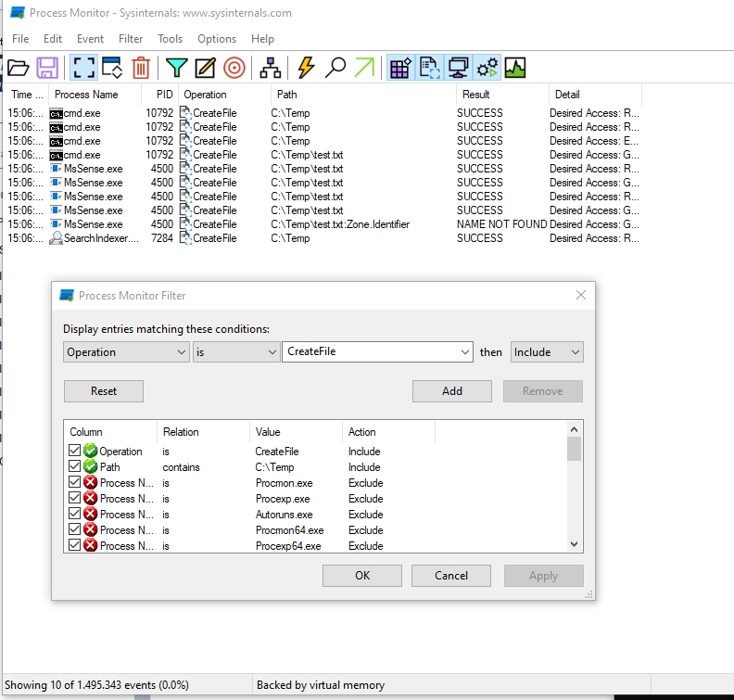
Task: Click red exclude icon of Procexp.exe filter
Action: (90, 498)
